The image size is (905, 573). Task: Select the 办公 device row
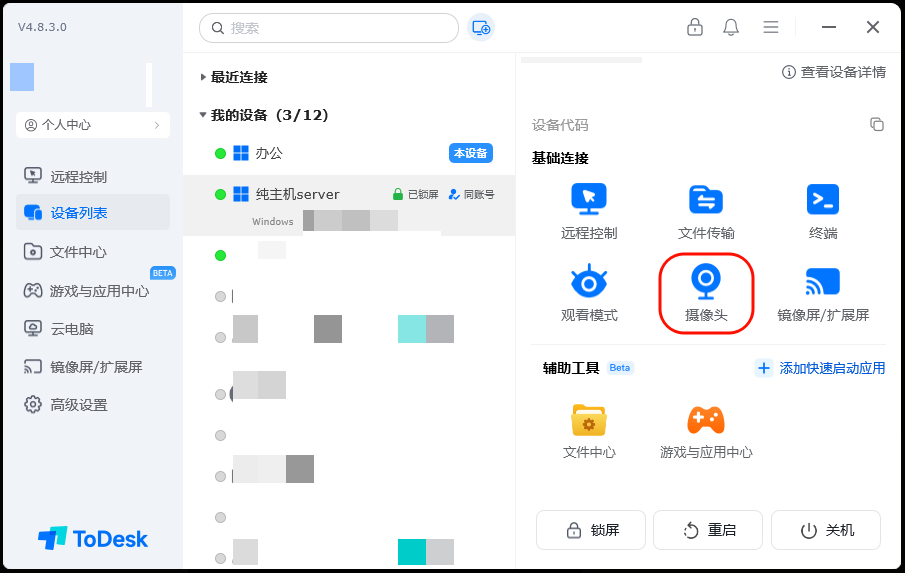349,153
